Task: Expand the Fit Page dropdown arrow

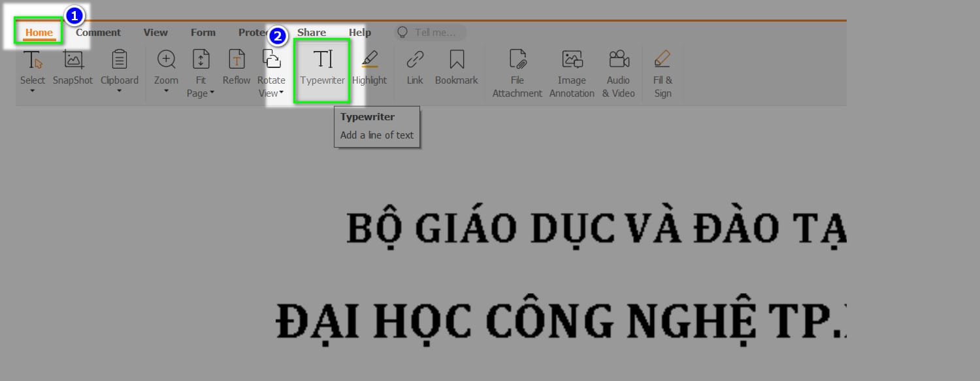Action: (x=212, y=93)
